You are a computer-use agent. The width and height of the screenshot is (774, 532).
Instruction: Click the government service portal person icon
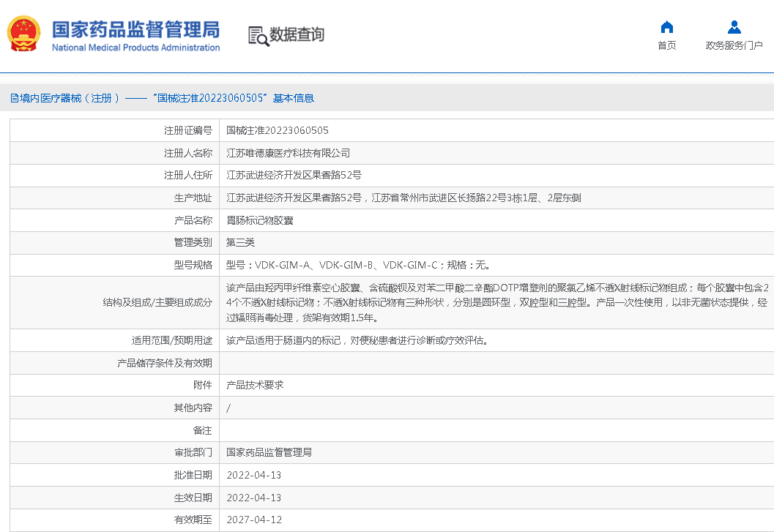pos(734,26)
